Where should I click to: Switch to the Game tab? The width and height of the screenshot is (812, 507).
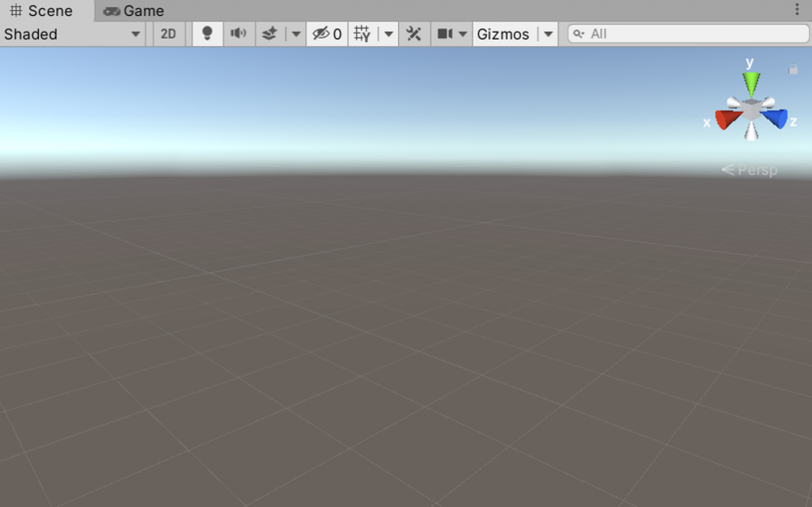[x=133, y=11]
